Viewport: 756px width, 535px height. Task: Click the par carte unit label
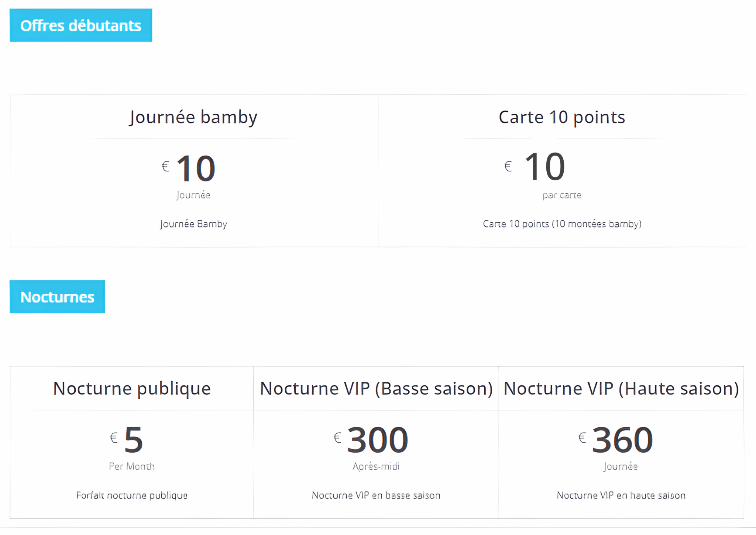pos(562,195)
